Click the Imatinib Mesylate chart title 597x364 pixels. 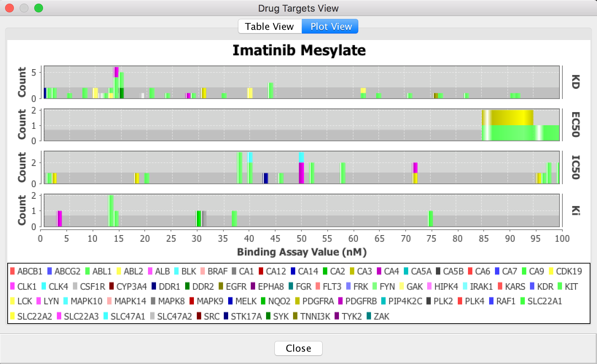299,51
